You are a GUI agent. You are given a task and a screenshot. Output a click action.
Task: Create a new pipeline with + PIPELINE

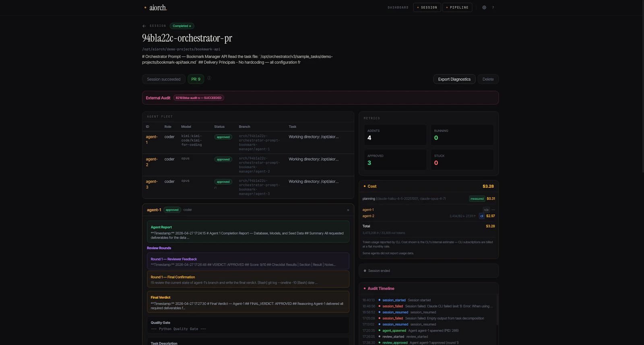point(457,8)
